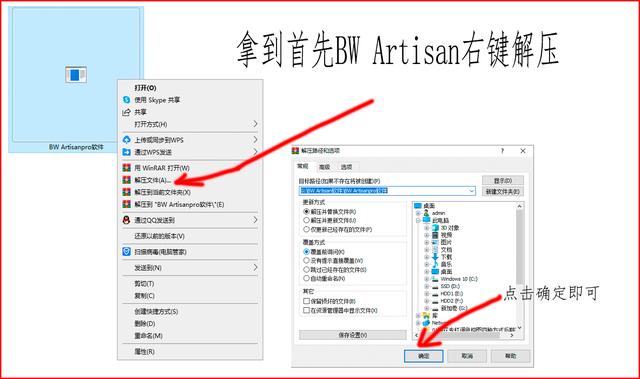Click the 音乐 note icon in tree

coord(435,264)
